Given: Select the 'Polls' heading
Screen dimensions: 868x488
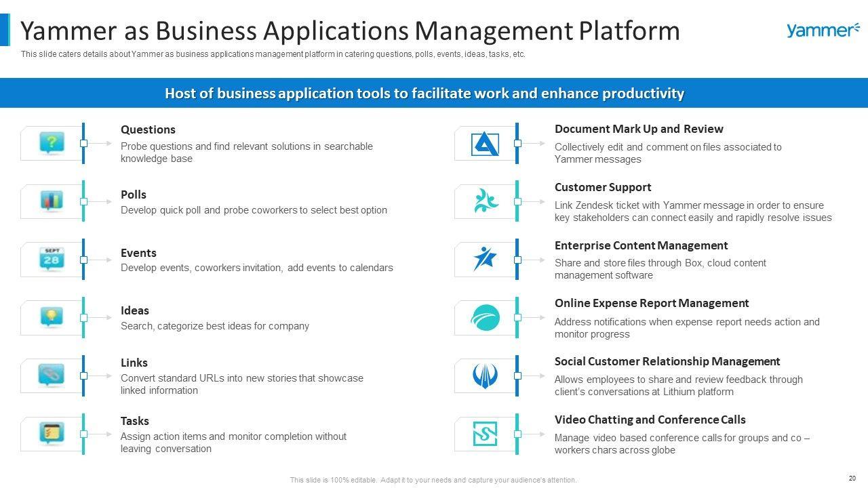Looking at the screenshot, I should pyautogui.click(x=134, y=195).
